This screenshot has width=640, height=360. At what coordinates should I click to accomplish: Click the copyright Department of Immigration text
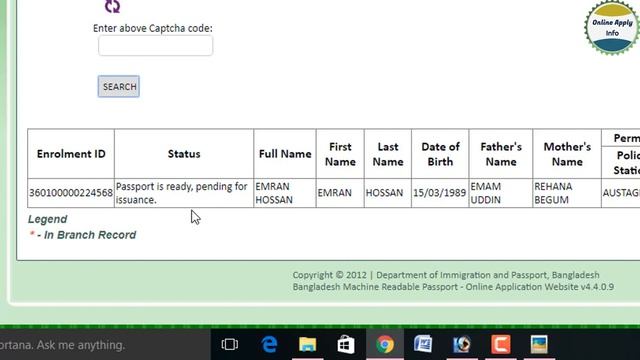[446, 275]
